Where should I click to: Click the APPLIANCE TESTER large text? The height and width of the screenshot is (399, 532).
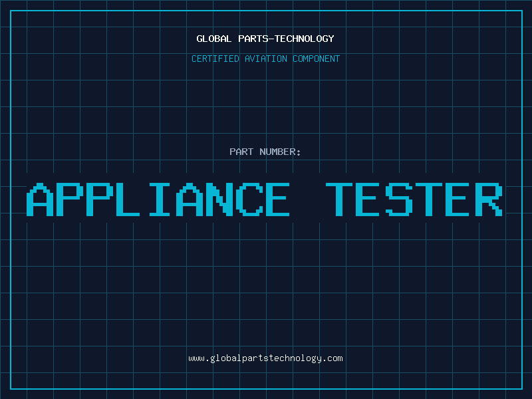click(x=265, y=199)
